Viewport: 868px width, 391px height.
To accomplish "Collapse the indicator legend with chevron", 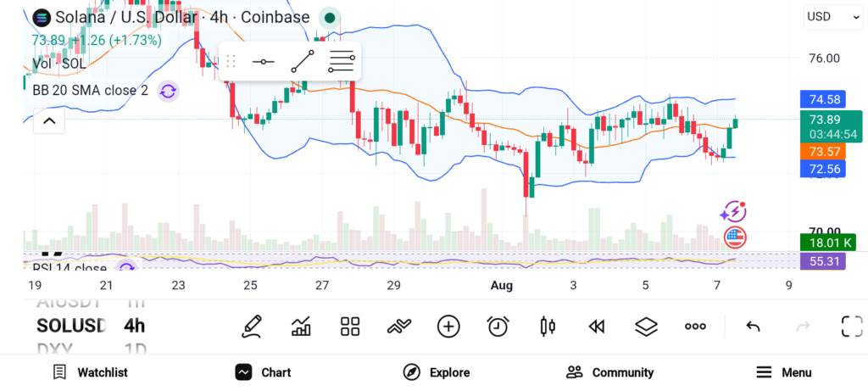I will [x=49, y=120].
